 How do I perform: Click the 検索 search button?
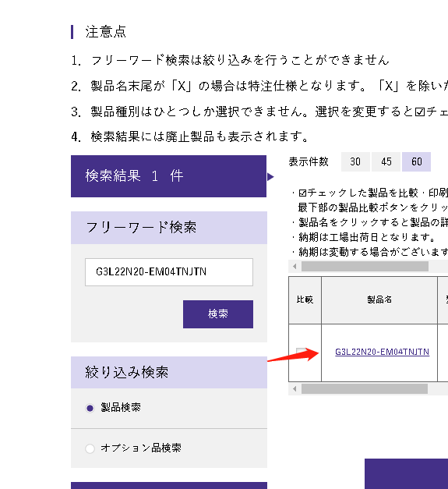[x=218, y=314]
